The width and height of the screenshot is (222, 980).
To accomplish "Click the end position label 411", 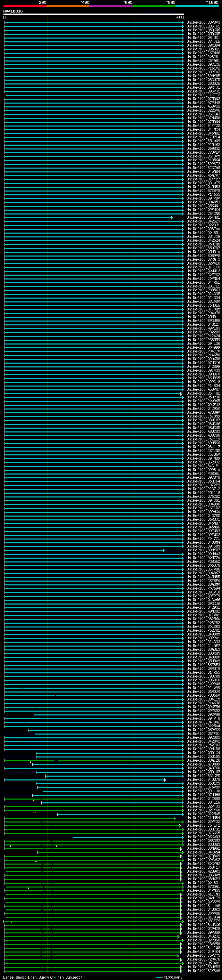I will pyautogui.click(x=179, y=17).
